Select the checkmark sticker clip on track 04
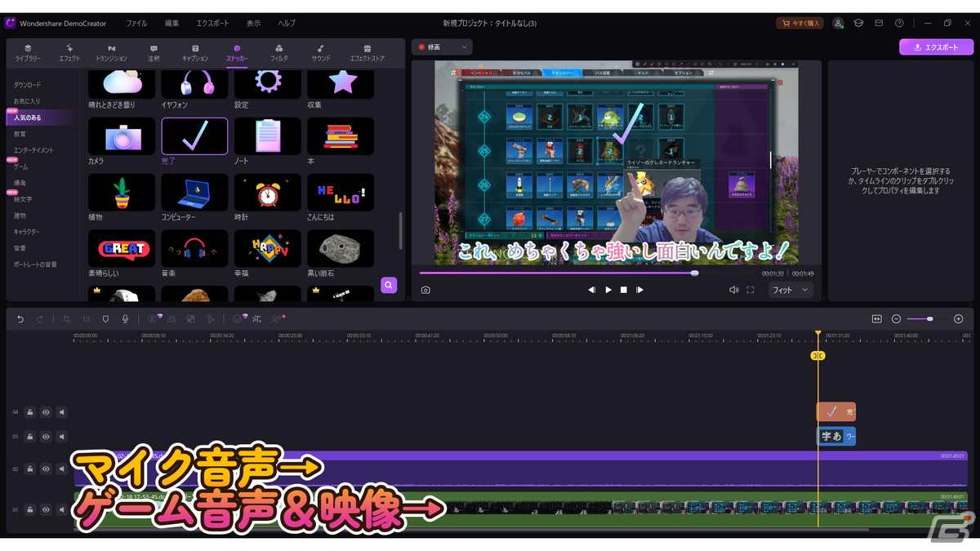Image resolution: width=980 pixels, height=551 pixels. tap(836, 412)
